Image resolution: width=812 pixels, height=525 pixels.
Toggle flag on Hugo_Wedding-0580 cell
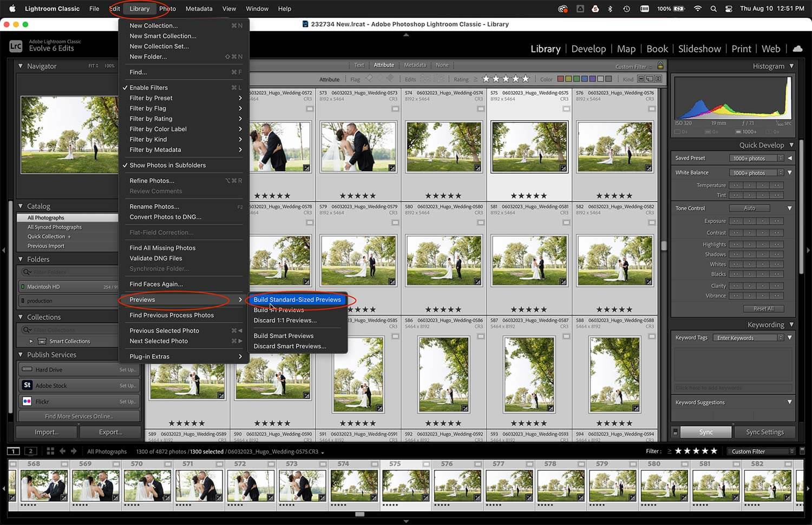coord(481,222)
